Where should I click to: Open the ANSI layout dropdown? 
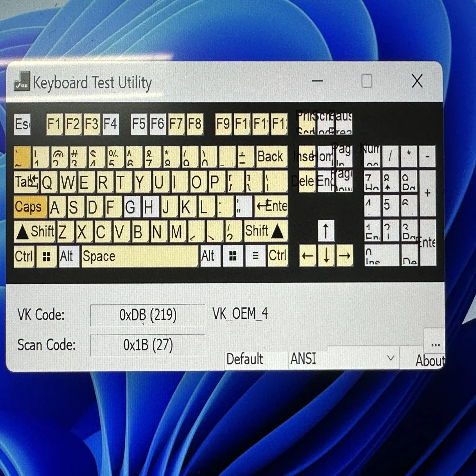(x=344, y=358)
